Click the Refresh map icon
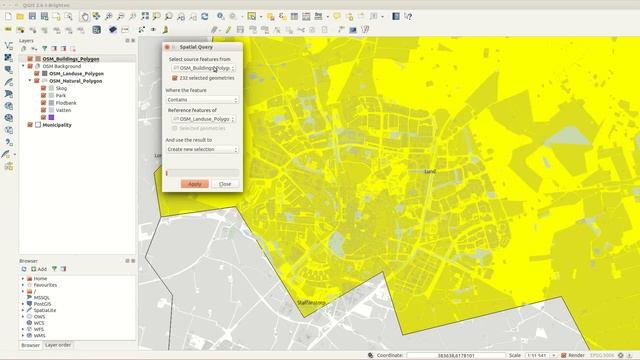 point(204,16)
